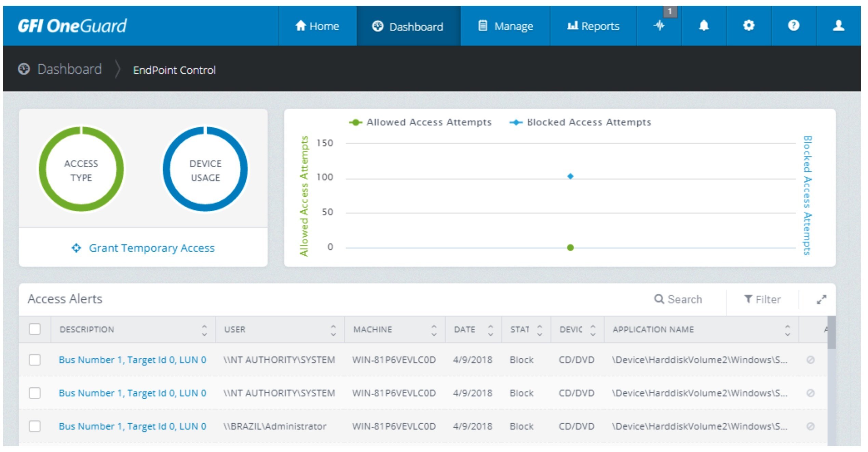Switch to the Manage tab

pos(505,26)
